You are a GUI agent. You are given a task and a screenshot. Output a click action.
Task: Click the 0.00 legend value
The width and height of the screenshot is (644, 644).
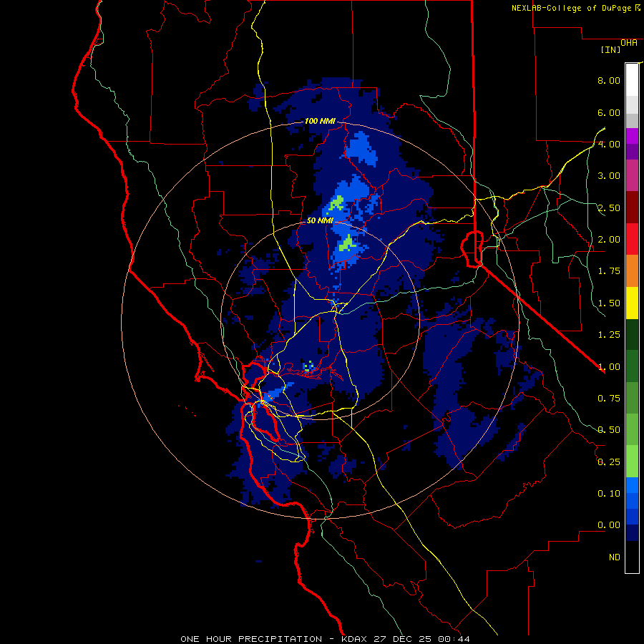coord(609,525)
